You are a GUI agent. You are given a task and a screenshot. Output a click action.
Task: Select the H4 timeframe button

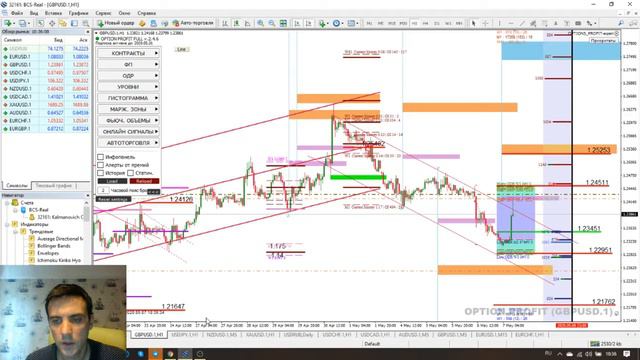425,23
